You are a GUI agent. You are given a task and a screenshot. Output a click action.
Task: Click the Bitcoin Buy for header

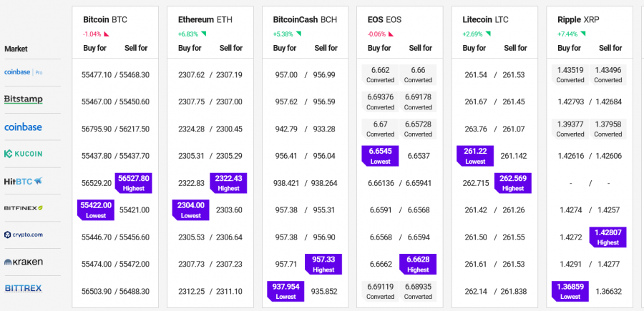click(x=95, y=48)
